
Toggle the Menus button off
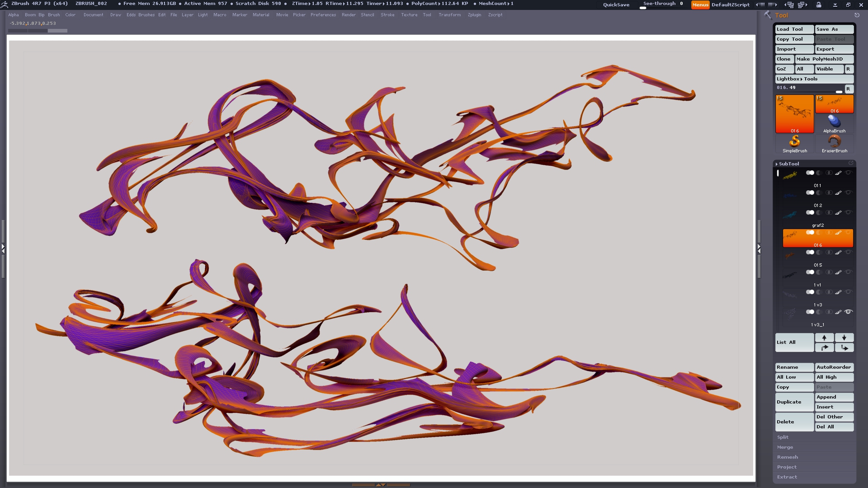coord(700,5)
